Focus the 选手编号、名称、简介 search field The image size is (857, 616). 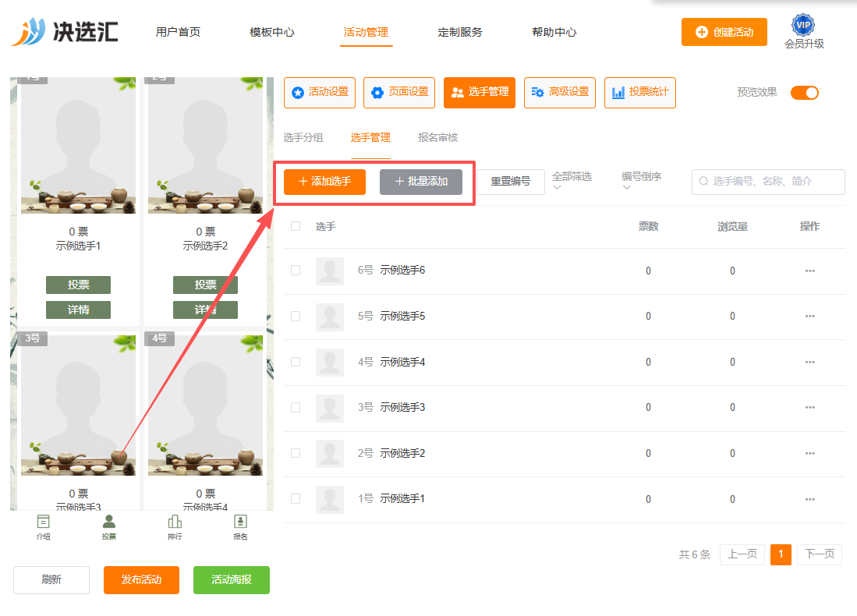(x=768, y=182)
